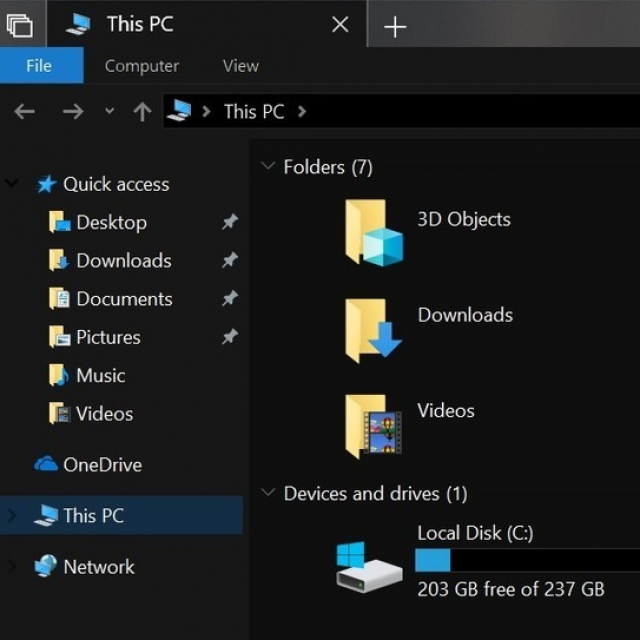This screenshot has height=640, width=640.
Task: Click the Folders (7) group header
Action: (328, 167)
